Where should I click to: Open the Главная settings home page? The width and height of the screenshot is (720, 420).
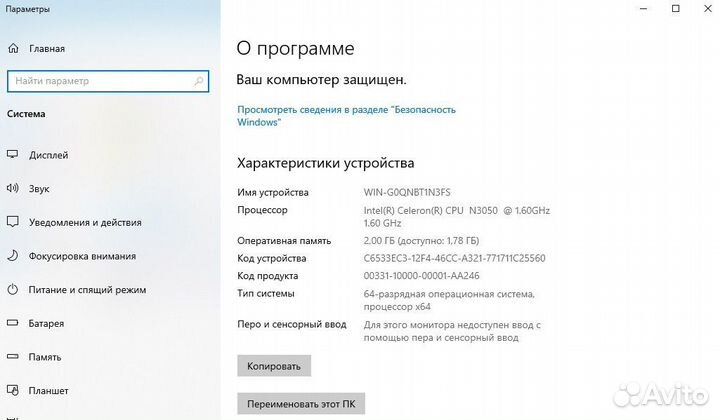point(47,49)
